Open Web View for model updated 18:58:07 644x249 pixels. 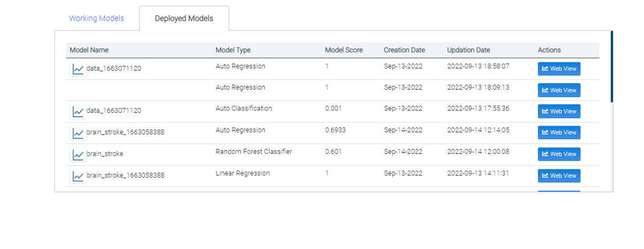(559, 69)
